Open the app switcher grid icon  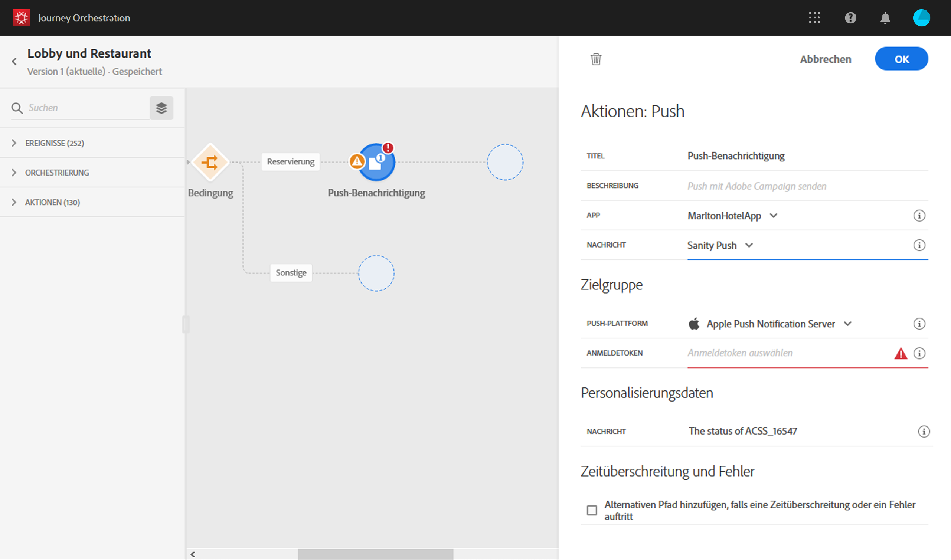[x=814, y=18]
